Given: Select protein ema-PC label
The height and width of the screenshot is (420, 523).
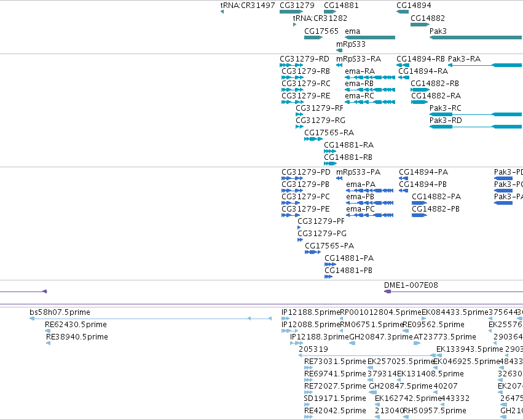Looking at the screenshot, I should (x=361, y=209).
